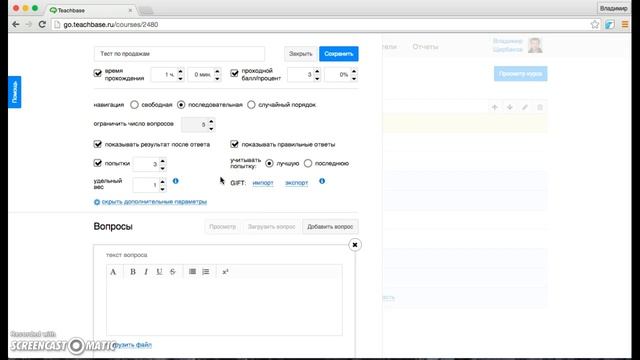Toggle проходной балл/процент checkbox
The width and height of the screenshot is (640, 360).
pos(234,73)
